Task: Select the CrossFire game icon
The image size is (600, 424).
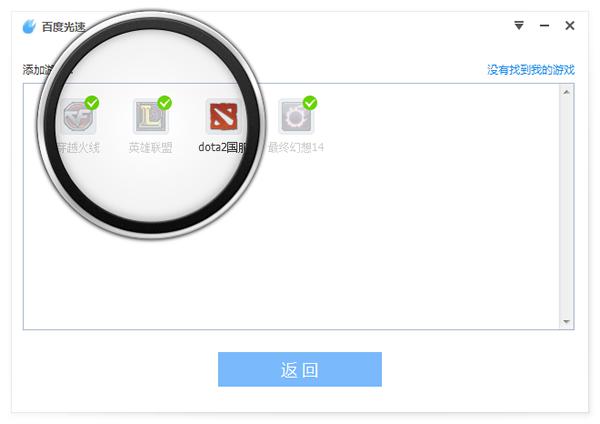Action: point(78,117)
